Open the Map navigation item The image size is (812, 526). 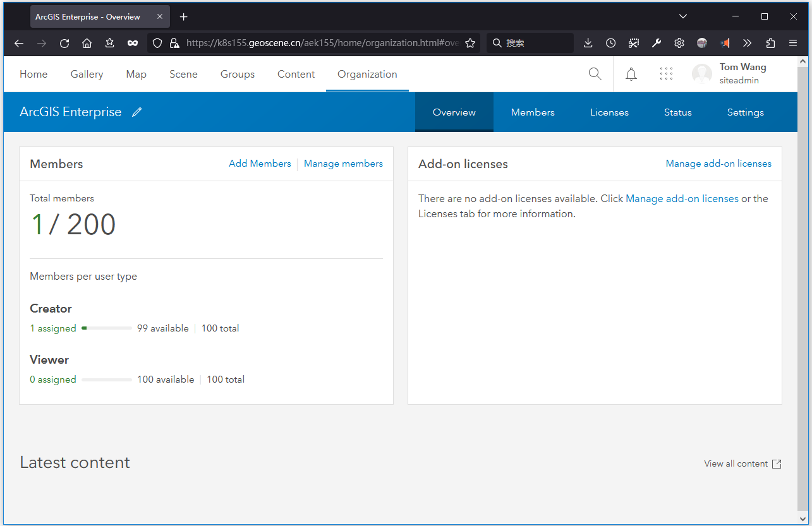136,75
